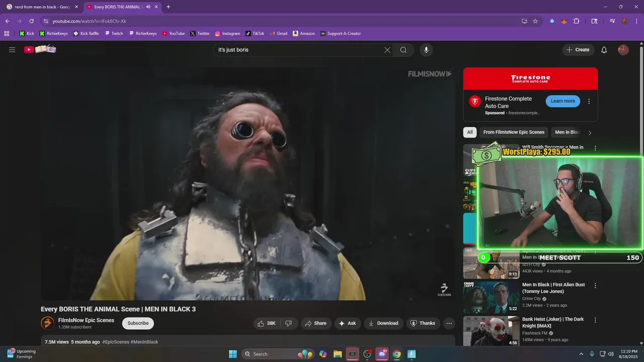Open the TikTok bookmark
This screenshot has width=644, height=362.
255,34
